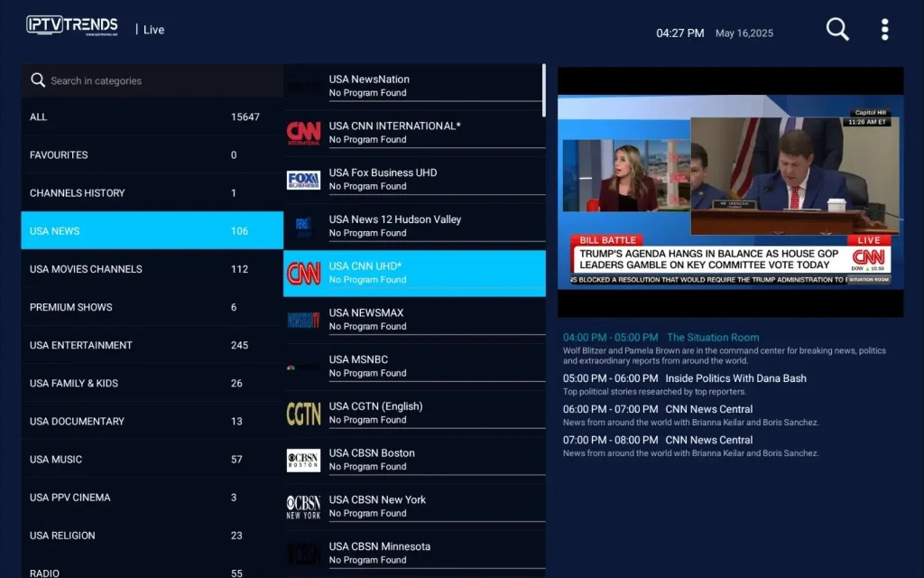This screenshot has height=578, width=924.
Task: Open USA DOCUMENTARY category
Action: coord(152,421)
